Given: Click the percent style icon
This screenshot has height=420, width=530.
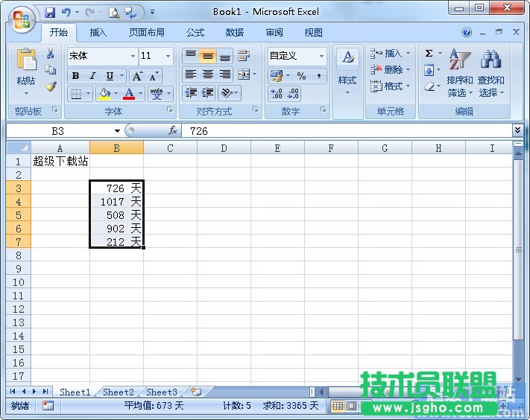Looking at the screenshot, I should coord(301,76).
